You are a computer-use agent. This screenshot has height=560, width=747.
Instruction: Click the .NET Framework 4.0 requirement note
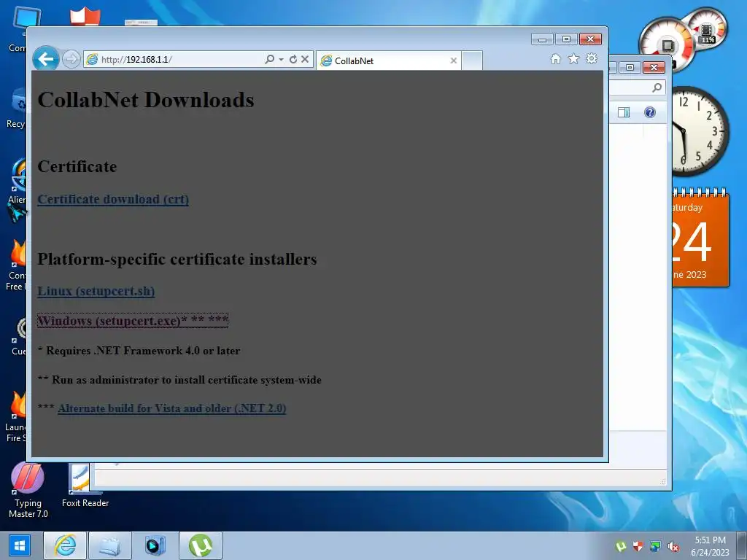click(139, 351)
